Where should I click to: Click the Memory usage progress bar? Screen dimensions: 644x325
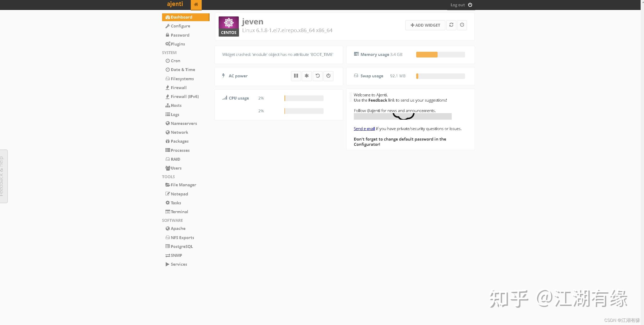[x=440, y=55]
